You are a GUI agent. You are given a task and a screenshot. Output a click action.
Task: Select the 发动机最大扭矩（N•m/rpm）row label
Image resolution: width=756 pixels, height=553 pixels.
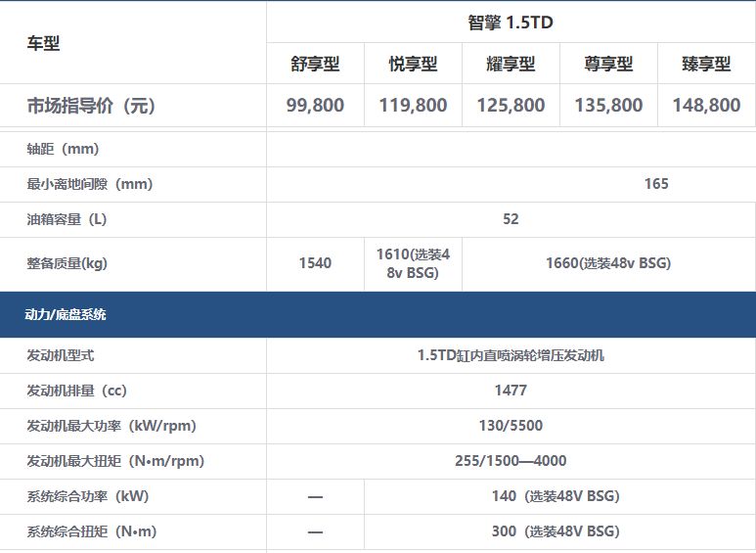click(x=115, y=461)
